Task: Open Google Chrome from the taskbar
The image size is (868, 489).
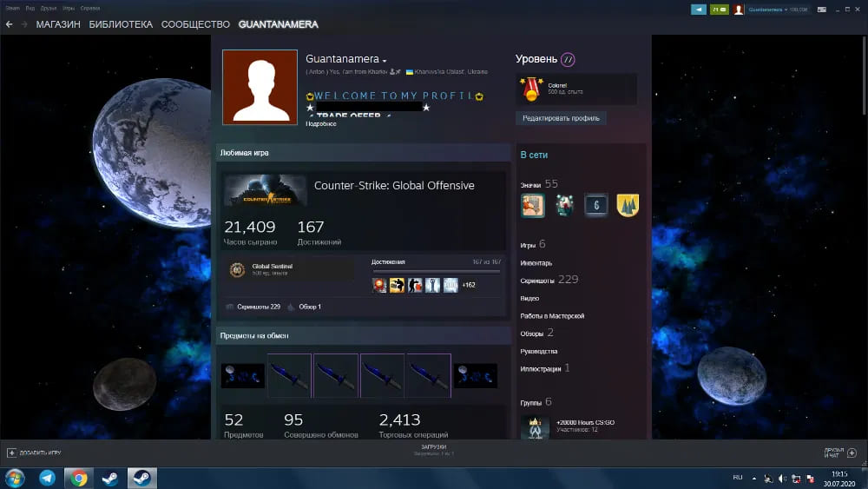Action: [79, 478]
